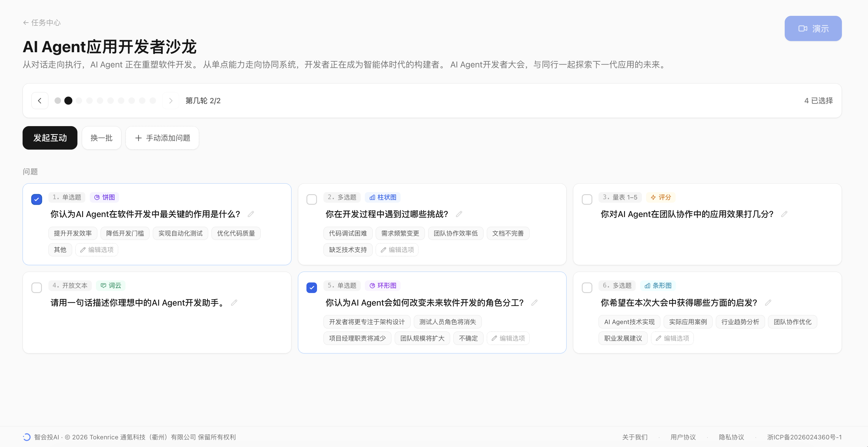Click option 提升开发效率

tap(73, 233)
